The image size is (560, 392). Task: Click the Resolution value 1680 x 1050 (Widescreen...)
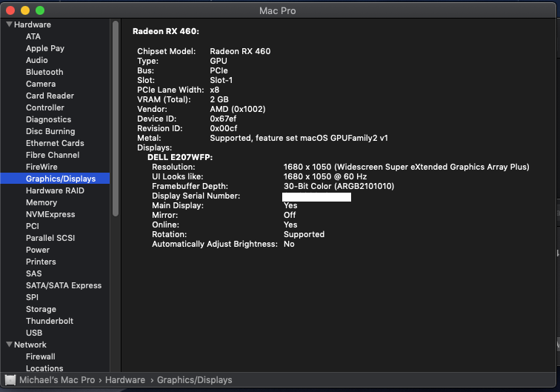coord(407,167)
